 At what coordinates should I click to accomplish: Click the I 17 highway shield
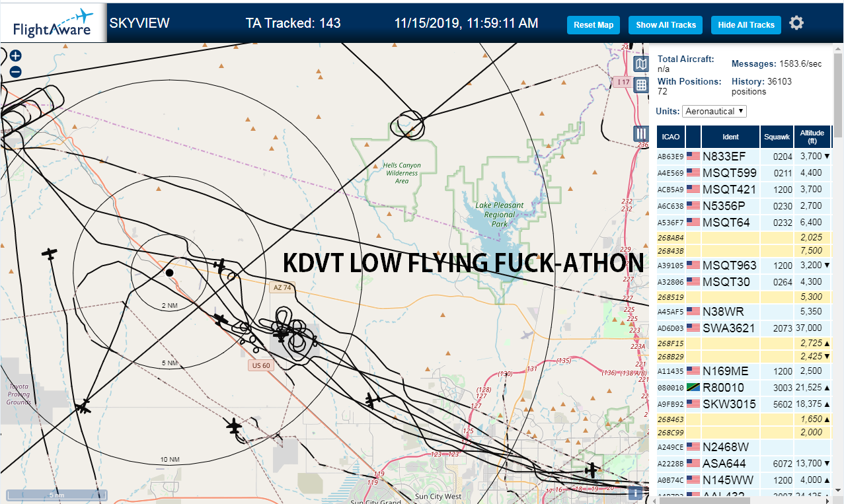pos(622,82)
